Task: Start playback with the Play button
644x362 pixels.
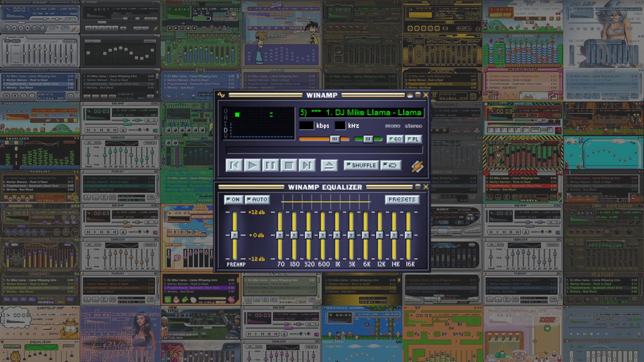Action: [x=252, y=165]
